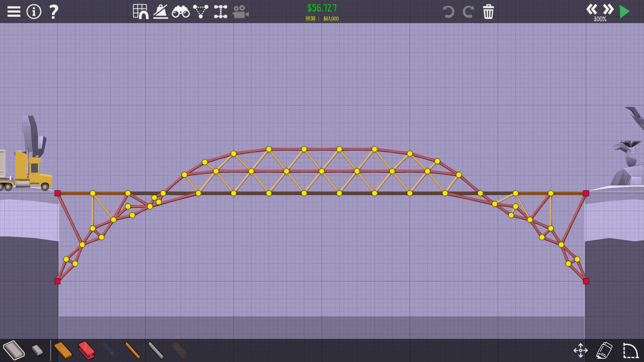644x362 pixels.
Task: Select the steel cable material
Action: pos(156,350)
